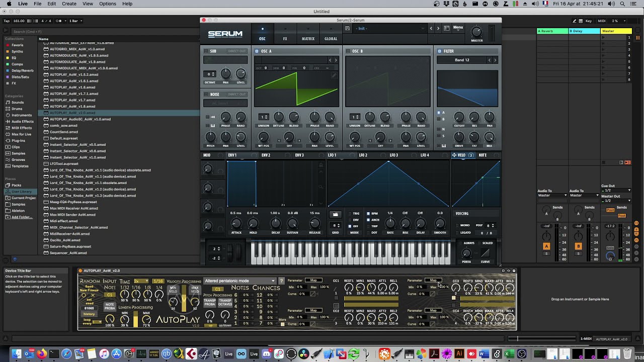Open the 2x time multiplier dropdown in AutoPlay
This screenshot has height=362, width=644.
point(140,281)
